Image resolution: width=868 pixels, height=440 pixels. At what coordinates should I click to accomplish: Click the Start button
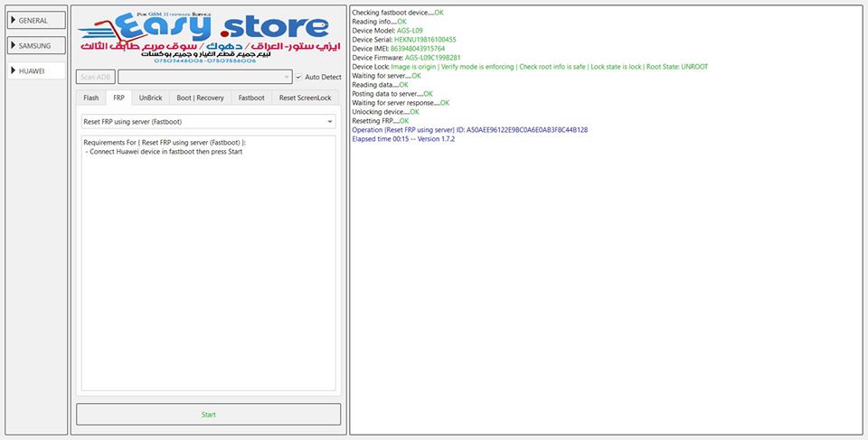[x=208, y=415]
